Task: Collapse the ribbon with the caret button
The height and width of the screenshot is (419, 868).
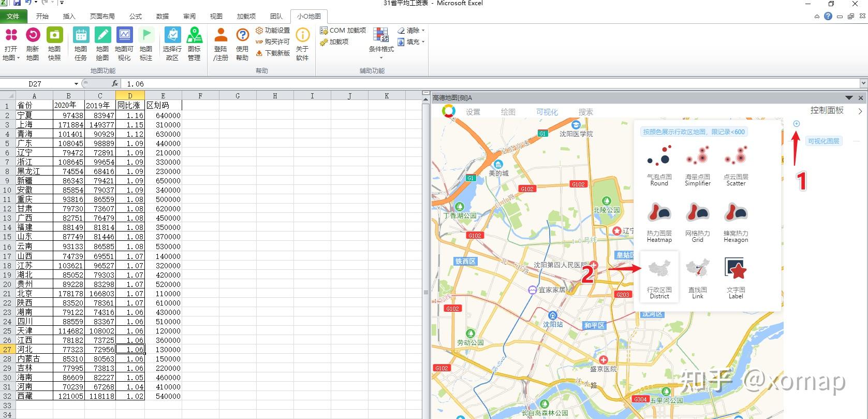Action: [817, 17]
